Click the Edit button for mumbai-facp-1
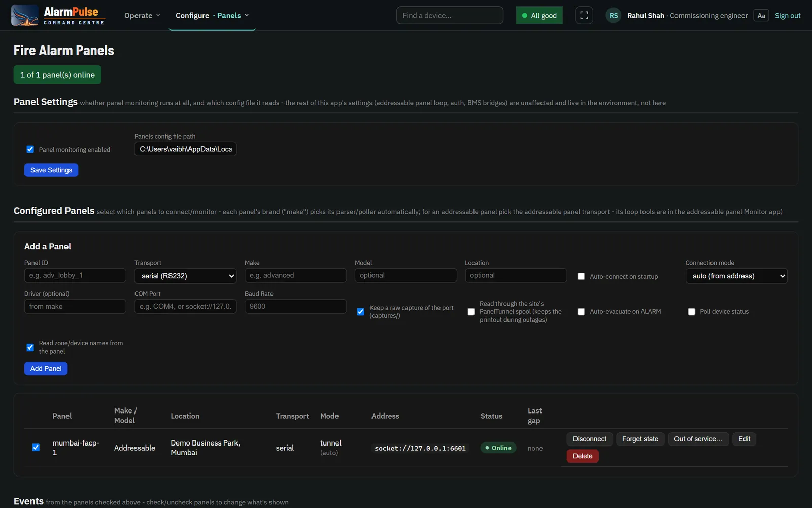Screen dimensions: 812x508 pos(744,439)
